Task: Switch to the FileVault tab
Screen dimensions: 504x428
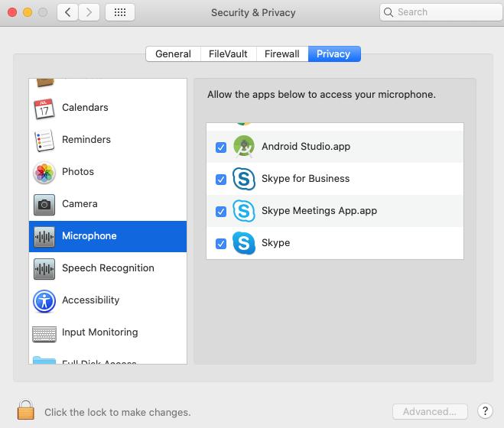Action: [228, 54]
